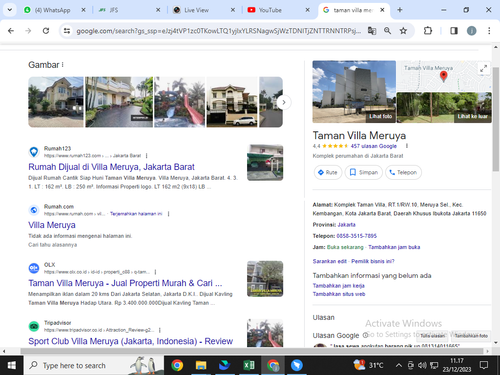
Task: Open OLX result options dots
Action: [155, 272]
